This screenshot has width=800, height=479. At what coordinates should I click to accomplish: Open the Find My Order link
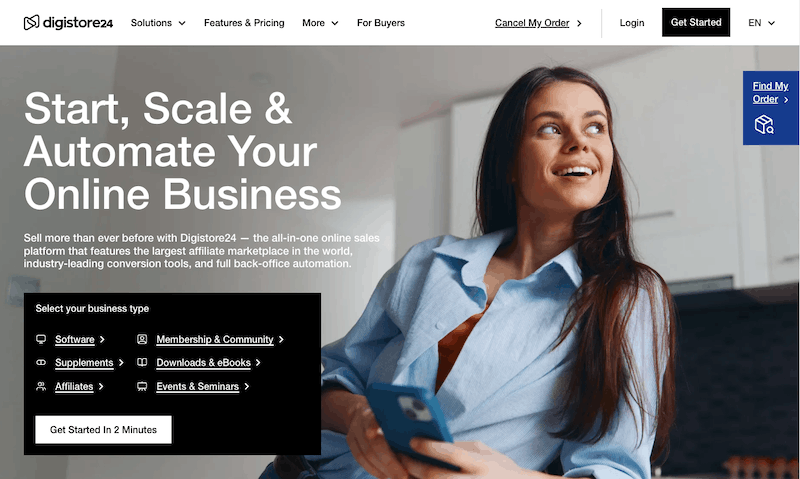point(770,92)
